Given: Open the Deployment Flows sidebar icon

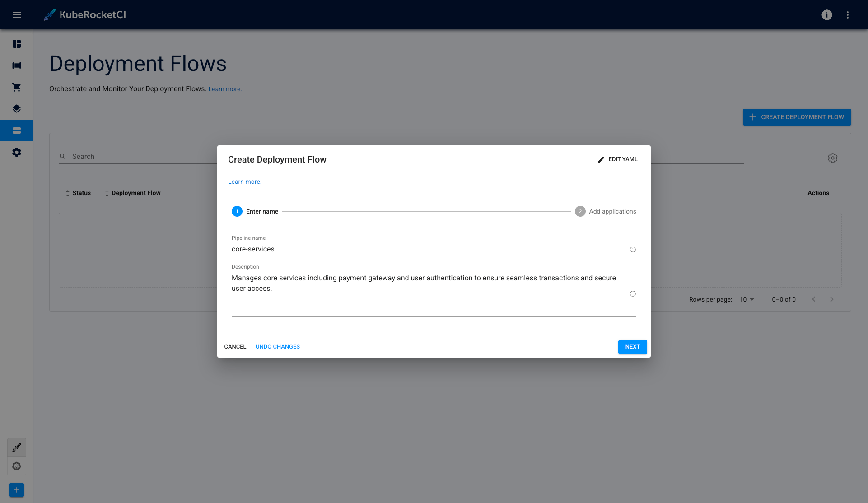Looking at the screenshot, I should pos(17,130).
